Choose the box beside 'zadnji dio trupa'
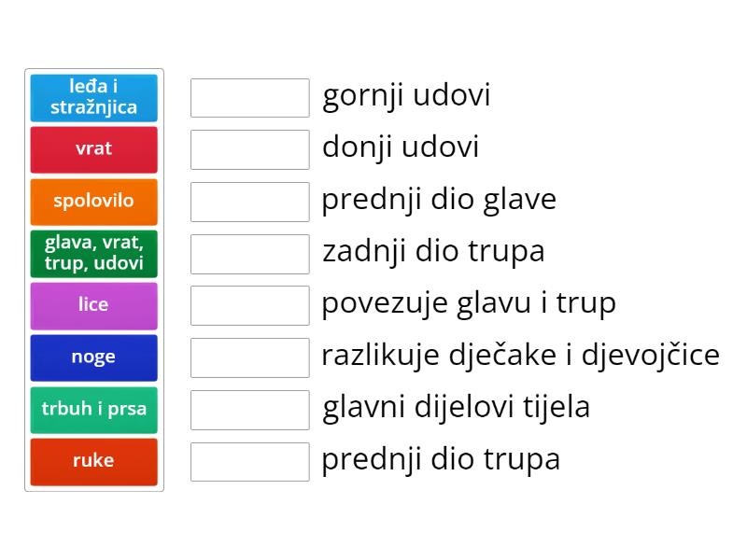 click(x=249, y=252)
